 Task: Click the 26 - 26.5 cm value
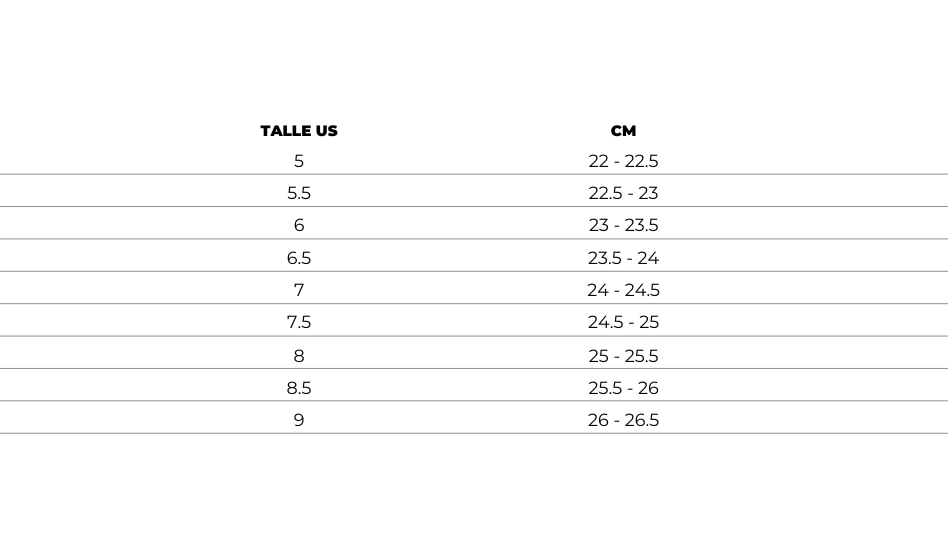[623, 420]
